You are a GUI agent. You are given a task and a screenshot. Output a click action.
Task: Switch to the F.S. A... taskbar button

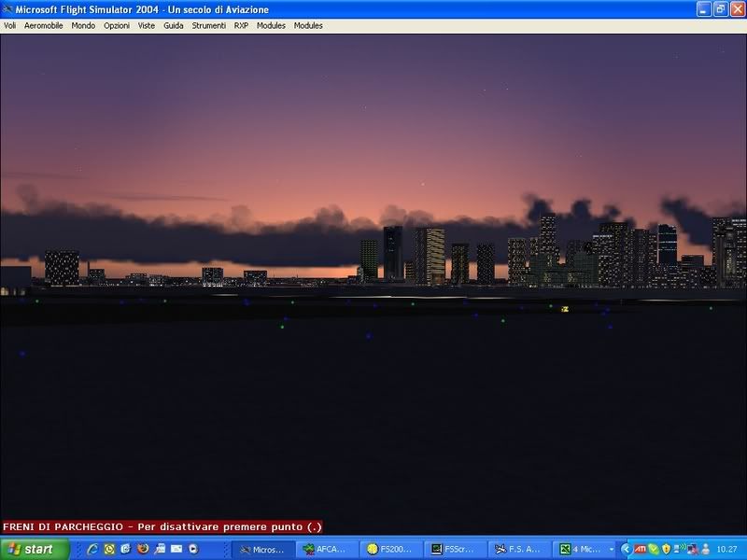519,550
